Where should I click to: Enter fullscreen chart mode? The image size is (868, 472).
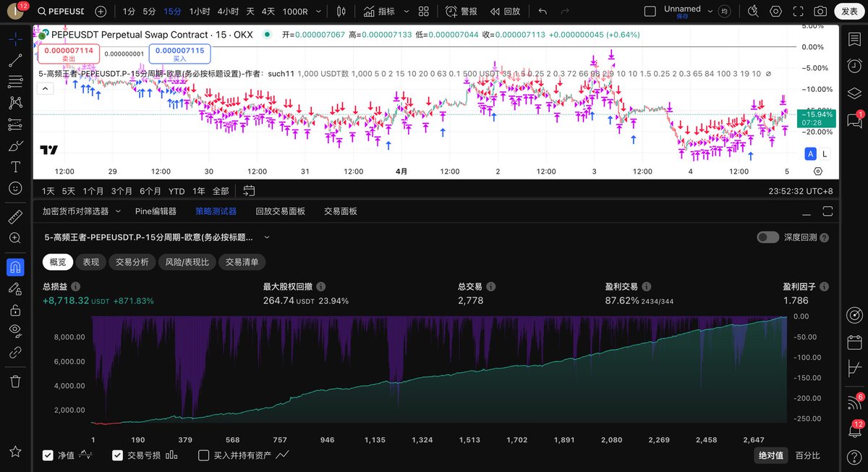pyautogui.click(x=798, y=12)
